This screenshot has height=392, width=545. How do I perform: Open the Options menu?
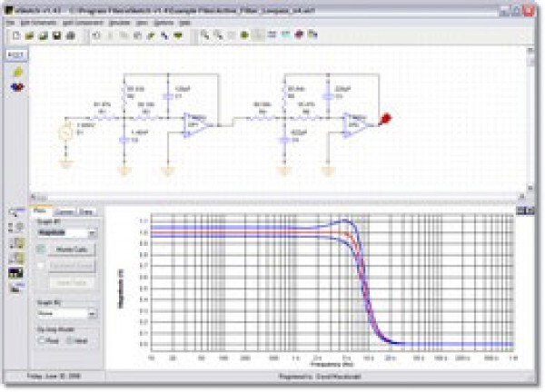163,23
